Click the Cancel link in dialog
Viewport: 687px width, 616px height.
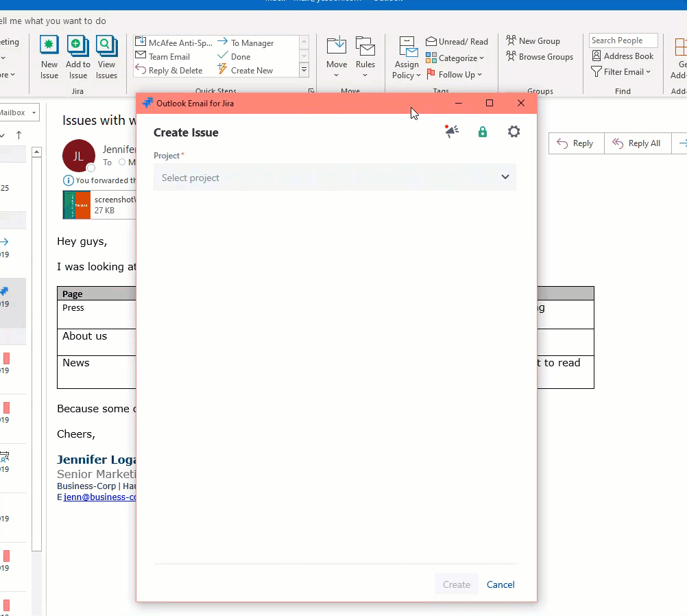coord(501,584)
